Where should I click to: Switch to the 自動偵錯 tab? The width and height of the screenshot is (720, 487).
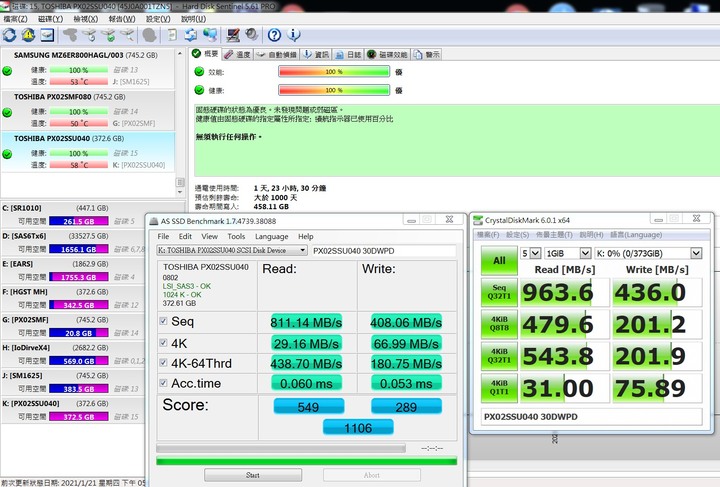click(276, 55)
